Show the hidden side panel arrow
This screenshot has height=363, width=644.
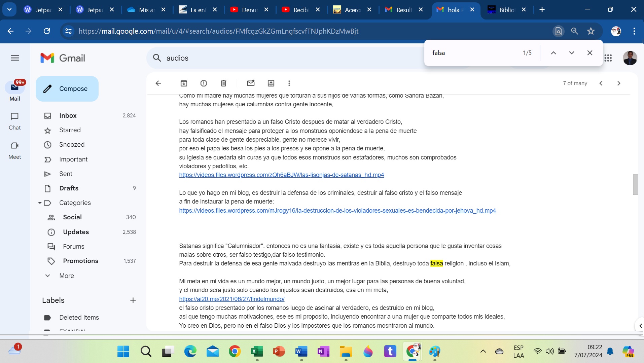(x=640, y=326)
